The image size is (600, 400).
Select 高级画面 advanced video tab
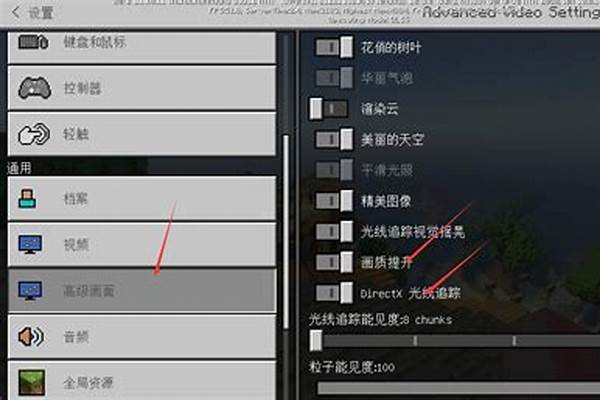click(142, 290)
